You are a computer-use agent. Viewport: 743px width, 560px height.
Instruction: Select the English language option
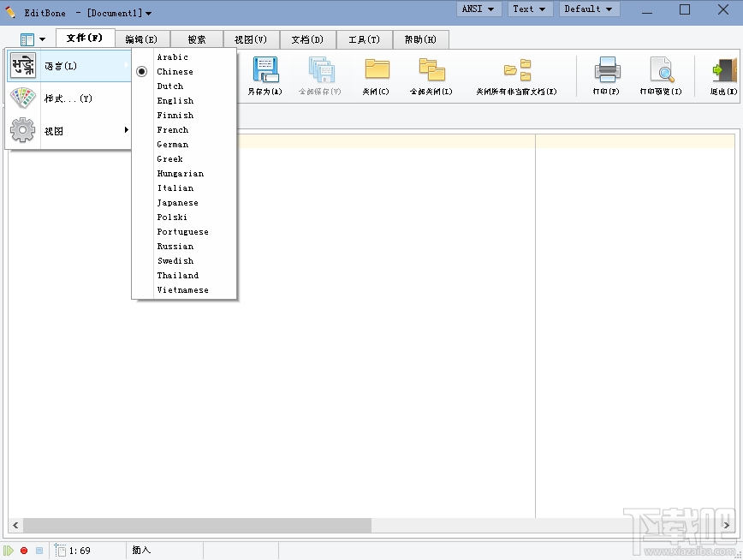175,100
